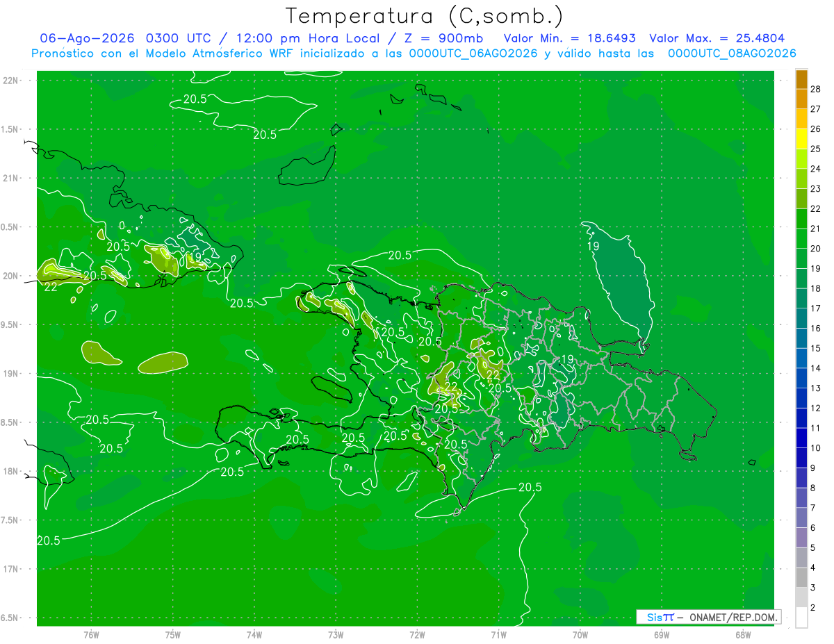
Task: Click the "18N" latitude axis label
Action: click(x=12, y=471)
